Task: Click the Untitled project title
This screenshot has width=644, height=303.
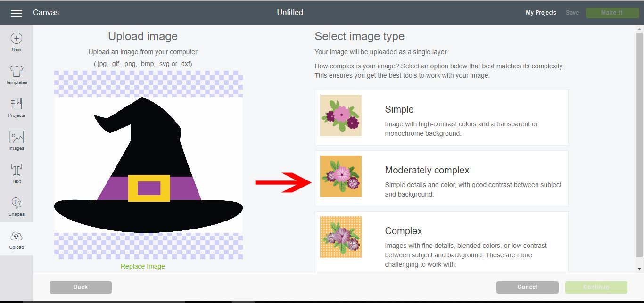Action: [289, 12]
